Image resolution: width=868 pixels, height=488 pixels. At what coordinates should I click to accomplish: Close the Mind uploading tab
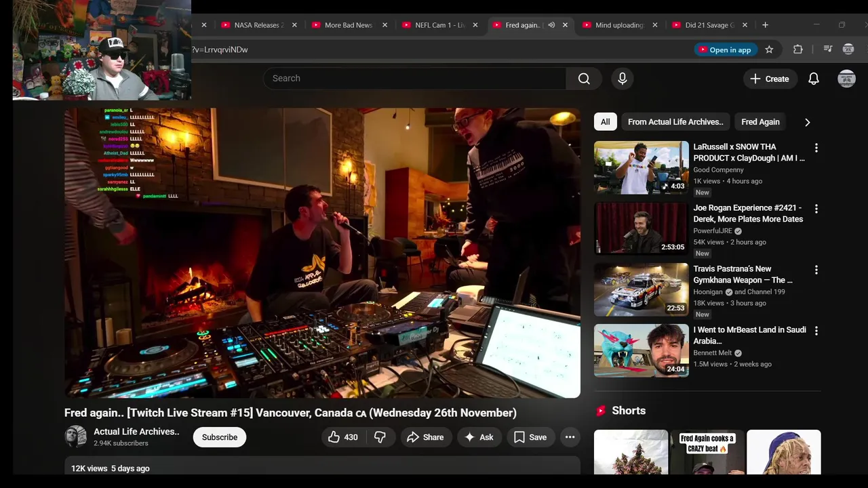click(654, 25)
